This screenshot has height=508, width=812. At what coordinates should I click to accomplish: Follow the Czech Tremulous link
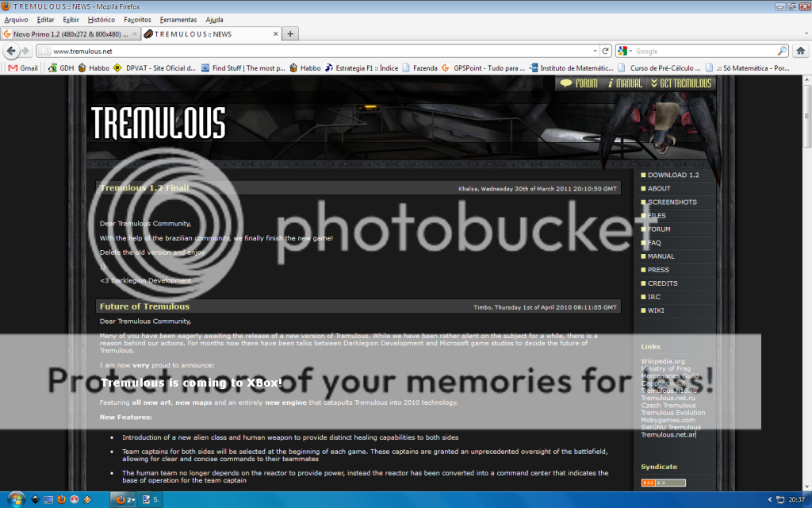tap(668, 406)
